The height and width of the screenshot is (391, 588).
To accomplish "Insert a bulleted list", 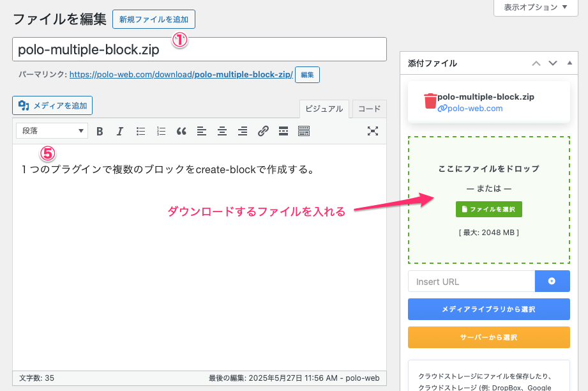I will point(140,131).
